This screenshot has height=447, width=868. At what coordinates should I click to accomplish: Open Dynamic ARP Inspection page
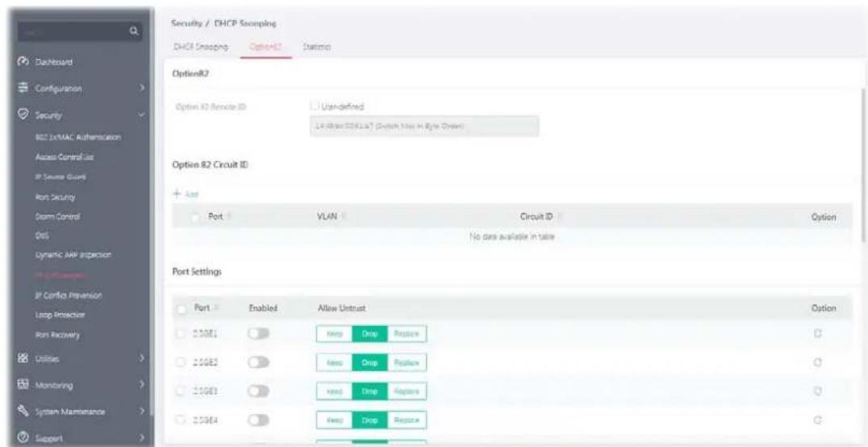(73, 255)
